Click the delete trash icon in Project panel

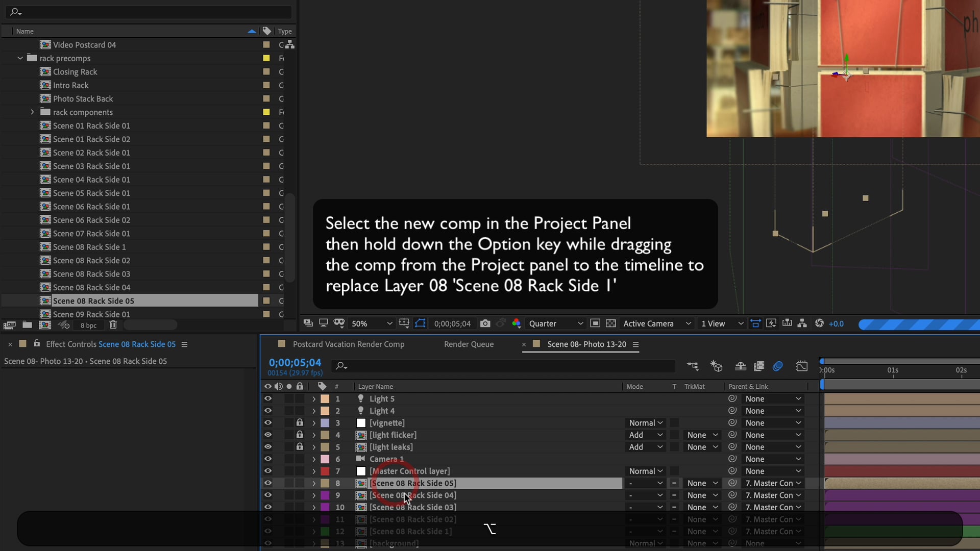click(113, 325)
